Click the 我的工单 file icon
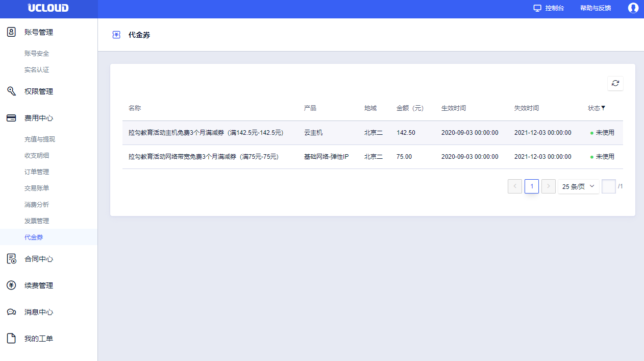This screenshot has height=361, width=644. pos(11,339)
